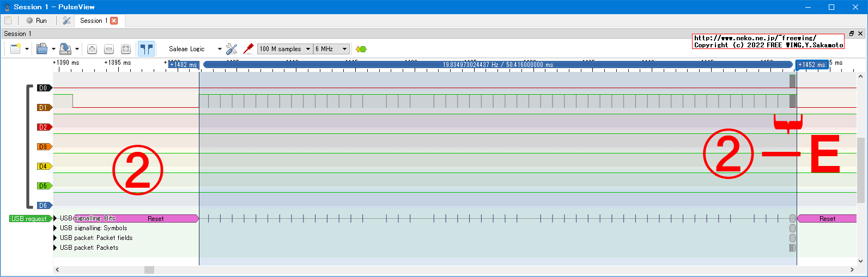Open the device configuration wrench icon
868x277 pixels.
[x=232, y=49]
